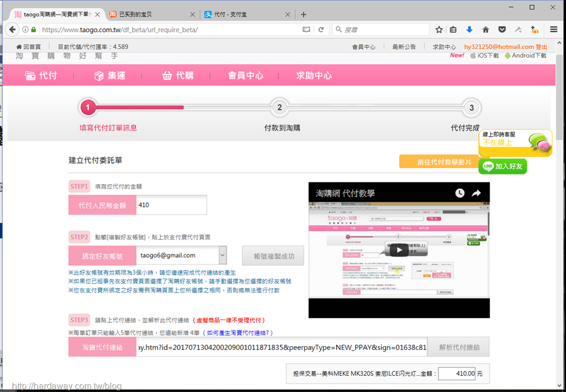Screen dimensions: 566x392
Task: Click the browser back arrow button
Action: [x=12, y=30]
